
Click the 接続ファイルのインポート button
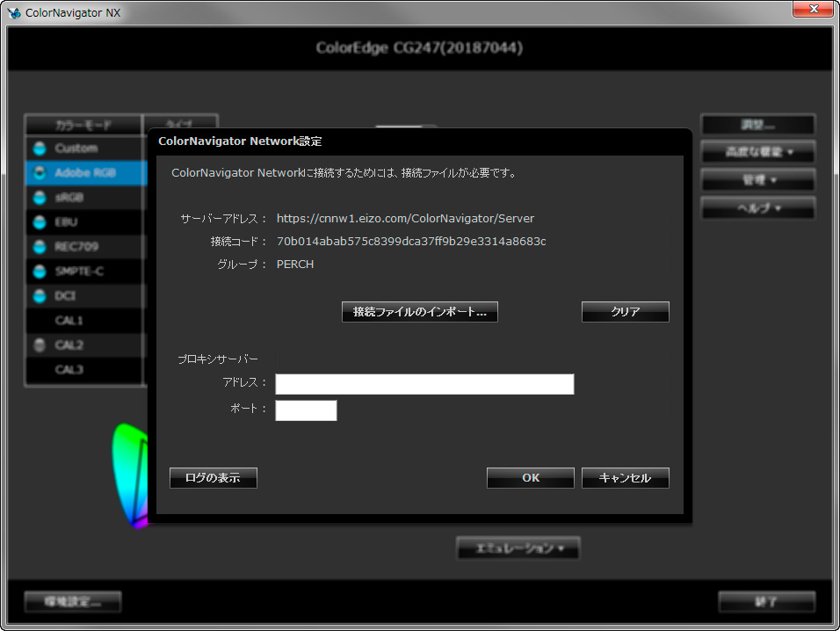(419, 312)
